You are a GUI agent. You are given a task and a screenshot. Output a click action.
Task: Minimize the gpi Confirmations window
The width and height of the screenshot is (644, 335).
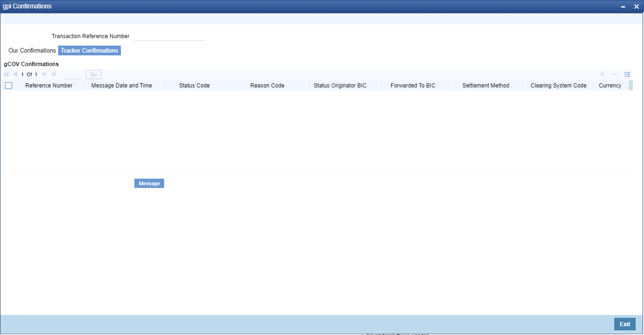click(623, 7)
